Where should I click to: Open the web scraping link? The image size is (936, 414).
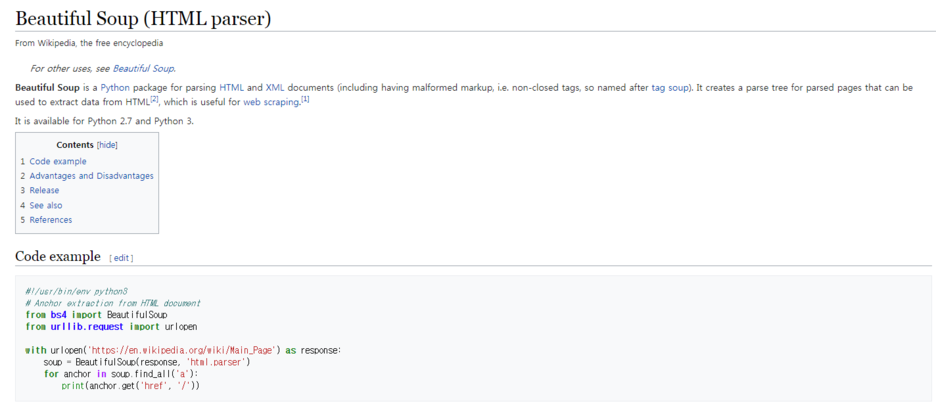(x=271, y=102)
